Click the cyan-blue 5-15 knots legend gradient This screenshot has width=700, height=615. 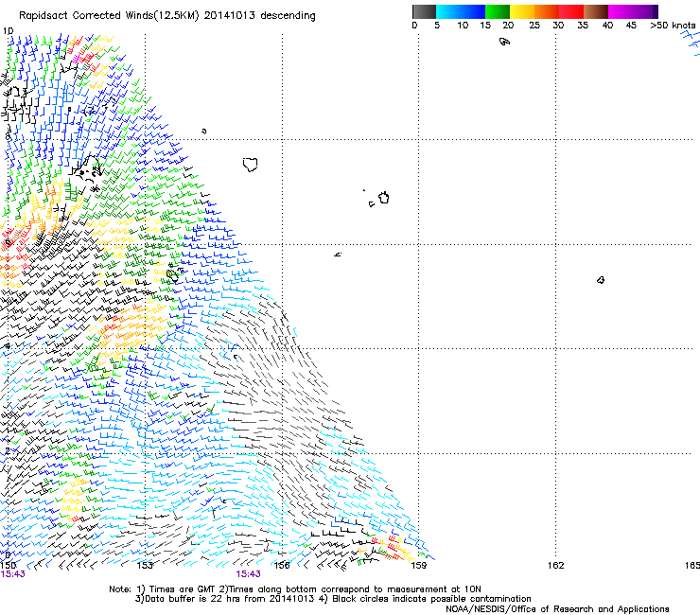coord(461,11)
